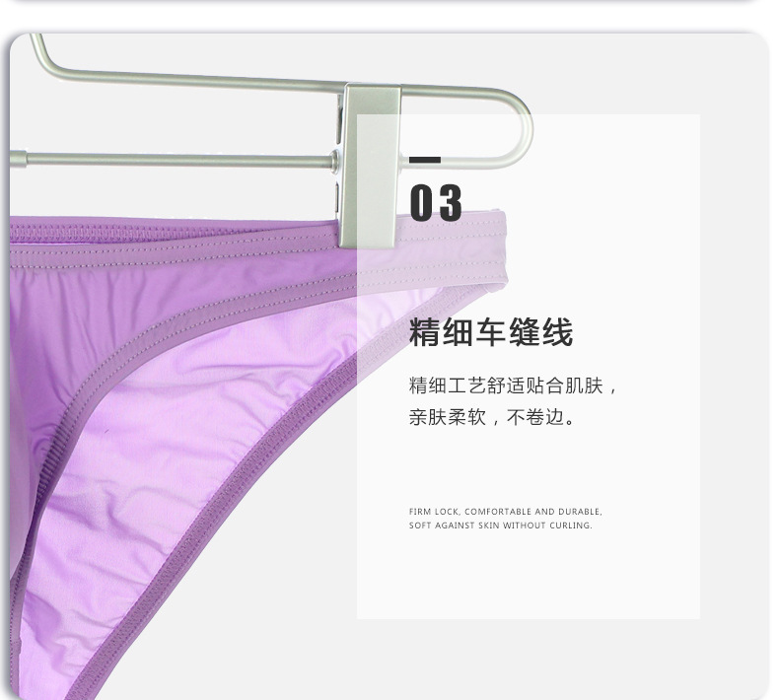Image resolution: width=779 pixels, height=700 pixels.
Task: Select the heading 精细车缝线
Action: (x=491, y=332)
